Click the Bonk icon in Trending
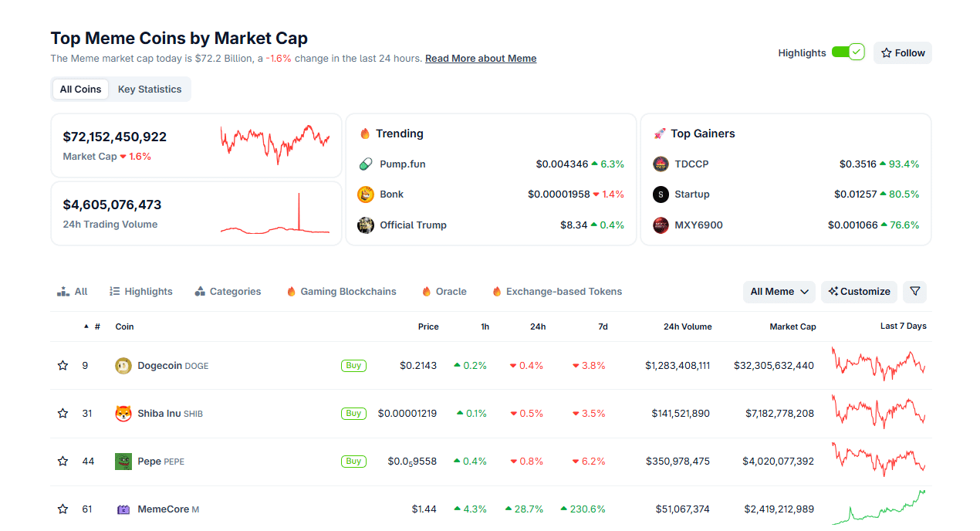The height and width of the screenshot is (531, 980). coord(365,194)
